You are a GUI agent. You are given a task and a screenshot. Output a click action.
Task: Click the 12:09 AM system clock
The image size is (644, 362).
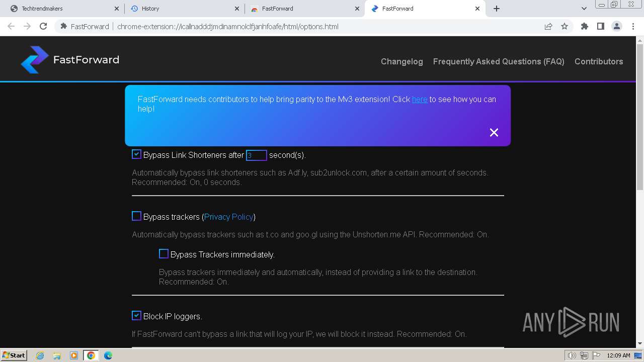pos(618,355)
